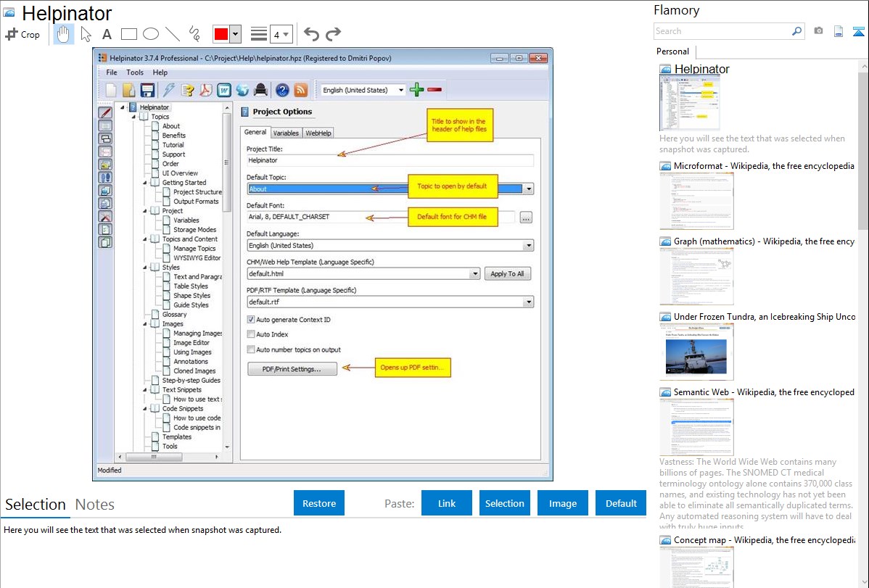Select the rectangle shape tool
The height and width of the screenshot is (588, 869).
click(x=128, y=34)
